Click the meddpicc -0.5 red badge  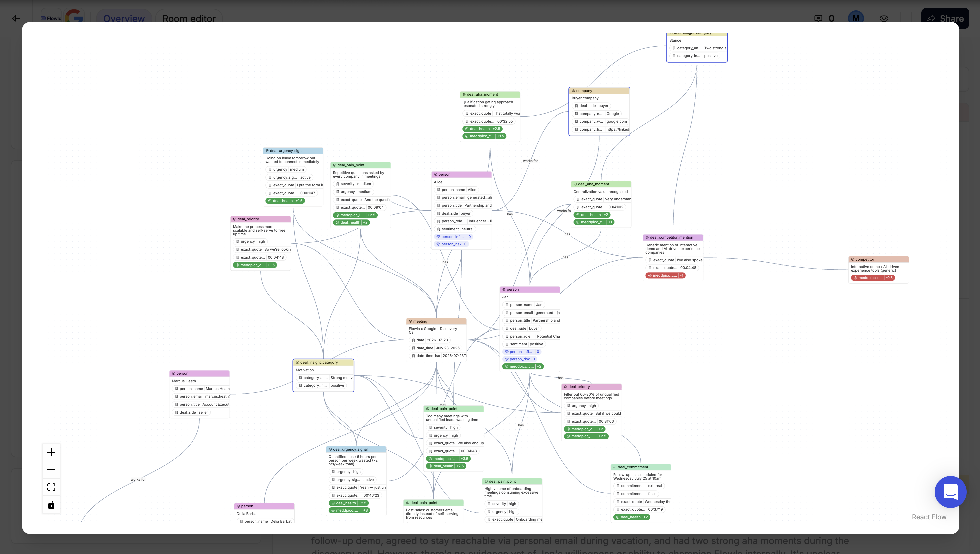(x=873, y=278)
